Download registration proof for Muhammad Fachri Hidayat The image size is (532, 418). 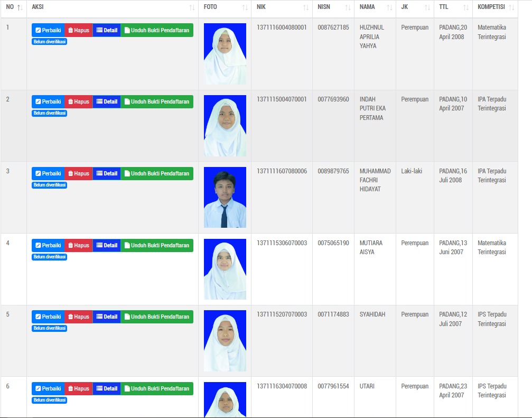click(x=157, y=173)
